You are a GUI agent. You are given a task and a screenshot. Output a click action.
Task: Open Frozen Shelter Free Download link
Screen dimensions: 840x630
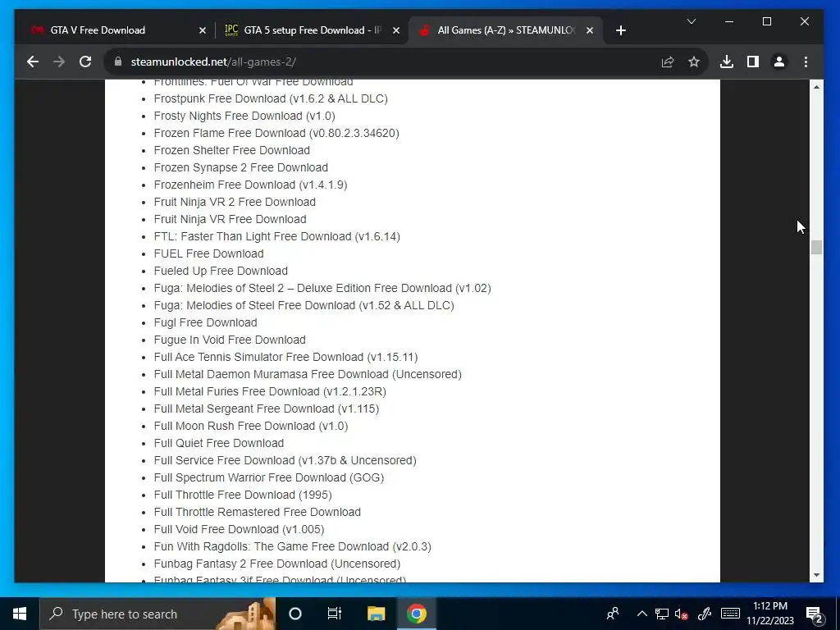(232, 150)
